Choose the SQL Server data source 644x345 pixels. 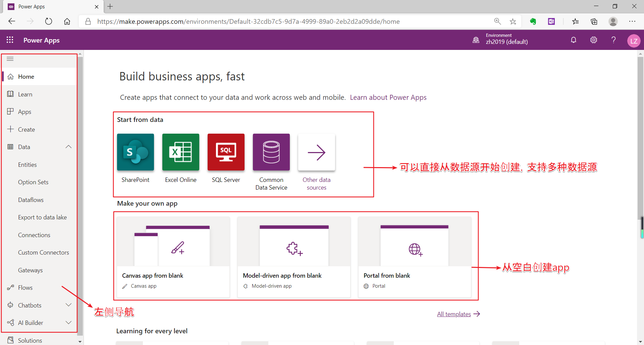[226, 152]
